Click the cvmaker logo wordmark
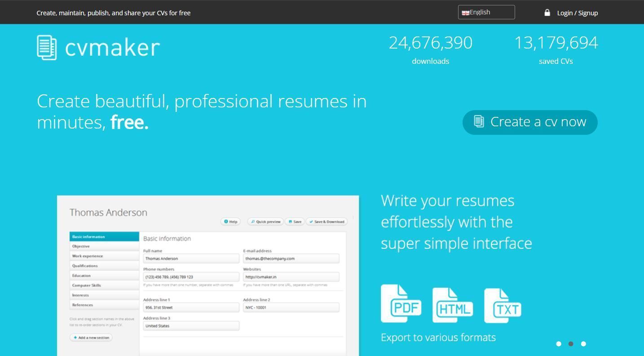 [x=112, y=48]
